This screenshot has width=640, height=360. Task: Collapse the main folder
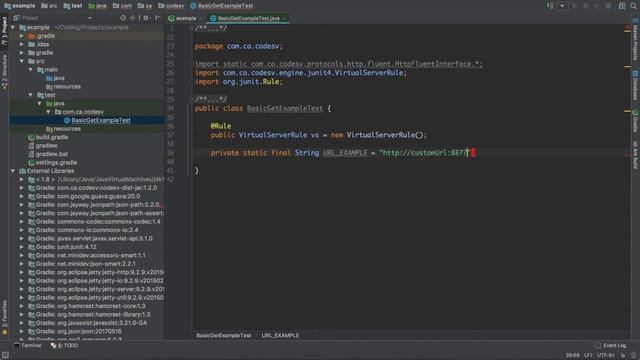point(31,69)
